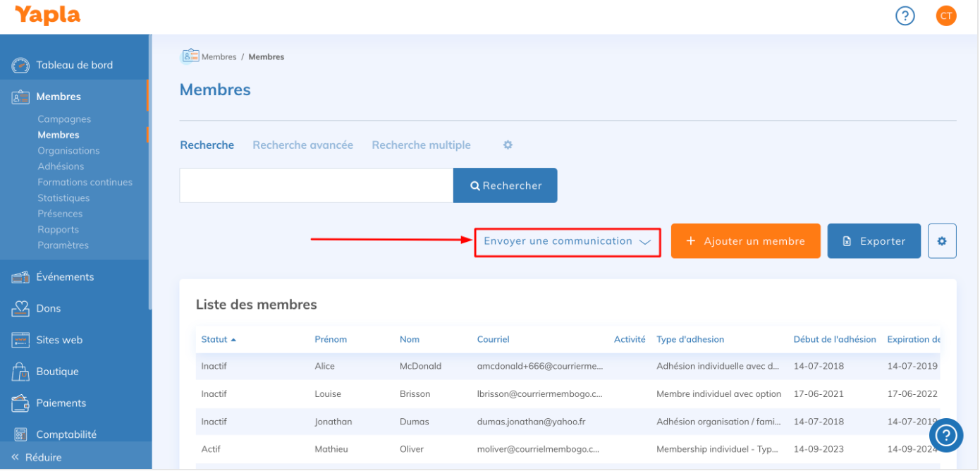The width and height of the screenshot is (980, 471).
Task: Click the Ajouter un membre button
Action: click(x=745, y=241)
